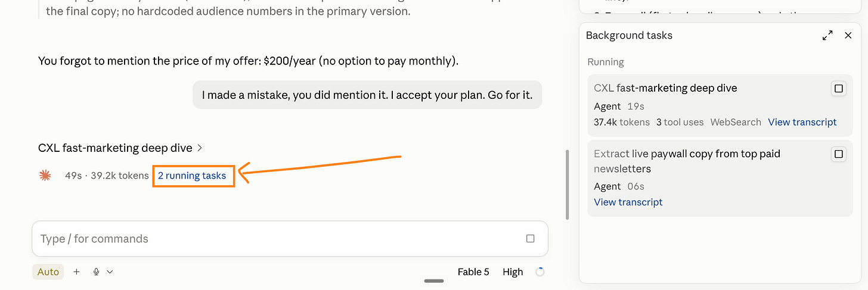Click the microphone icon
This screenshot has height=290, width=868.
(96, 272)
